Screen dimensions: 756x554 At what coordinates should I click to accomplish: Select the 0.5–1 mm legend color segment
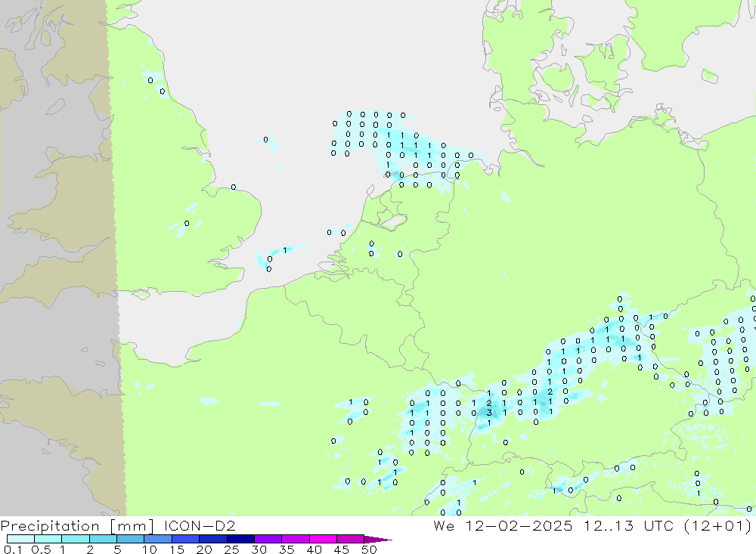(48, 539)
